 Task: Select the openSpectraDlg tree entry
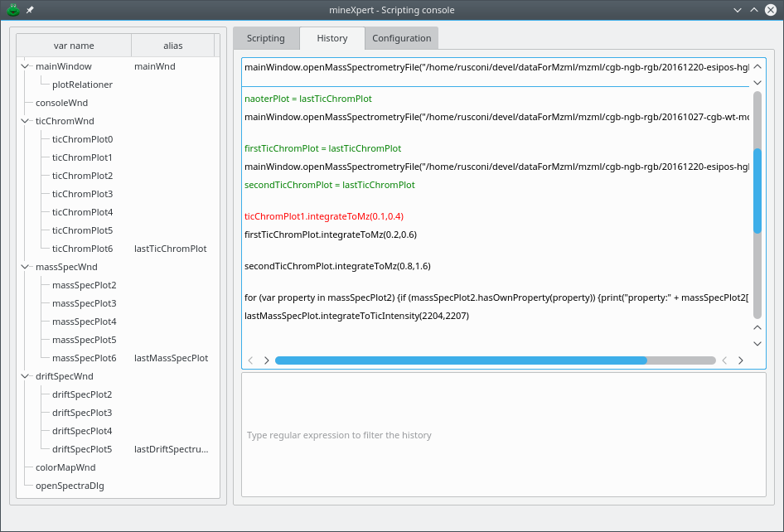[70, 486]
